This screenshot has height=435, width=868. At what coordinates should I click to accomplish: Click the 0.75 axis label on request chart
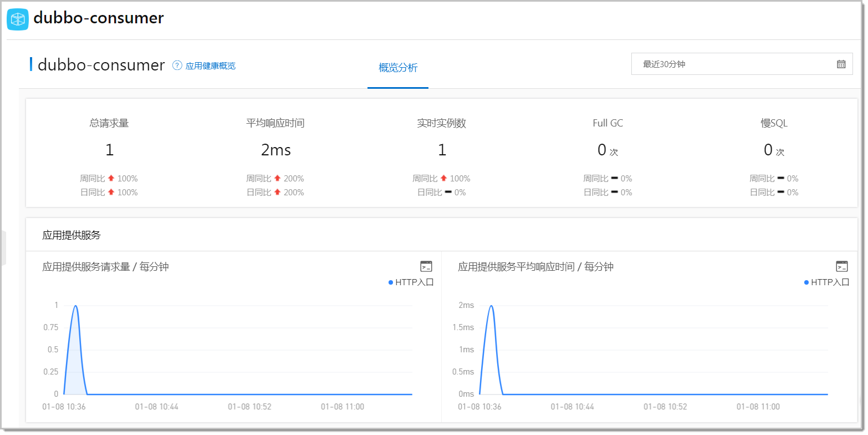[x=50, y=327]
